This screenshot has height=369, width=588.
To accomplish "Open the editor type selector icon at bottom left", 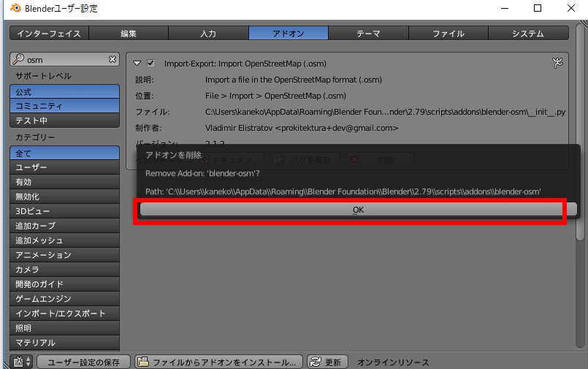I will (22, 362).
